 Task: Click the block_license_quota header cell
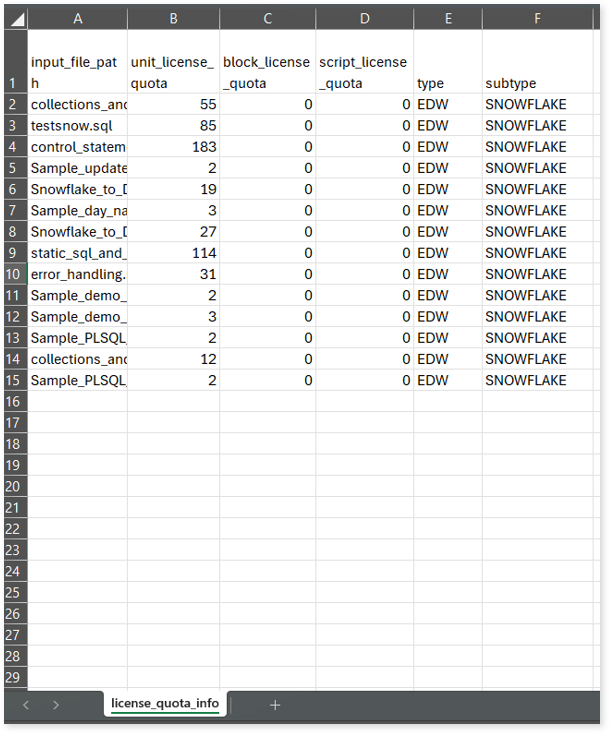[x=267, y=73]
